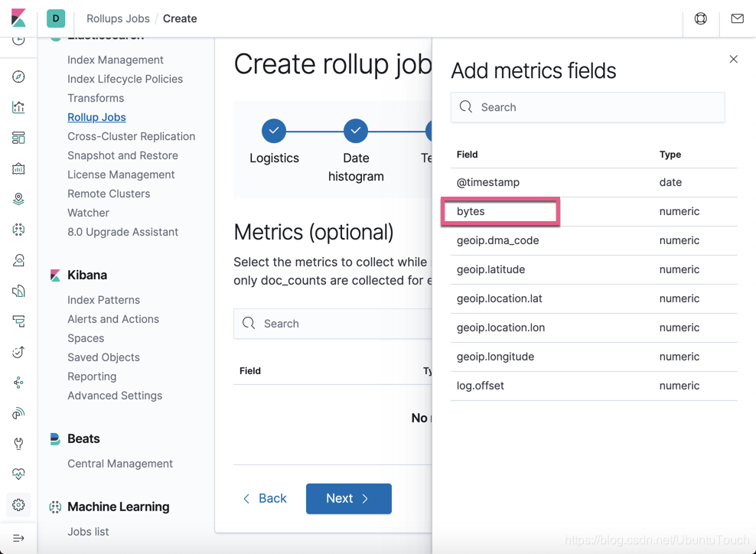Image resolution: width=756 pixels, height=554 pixels.
Task: Open the Canvas icon in sidebar
Action: coord(18,168)
